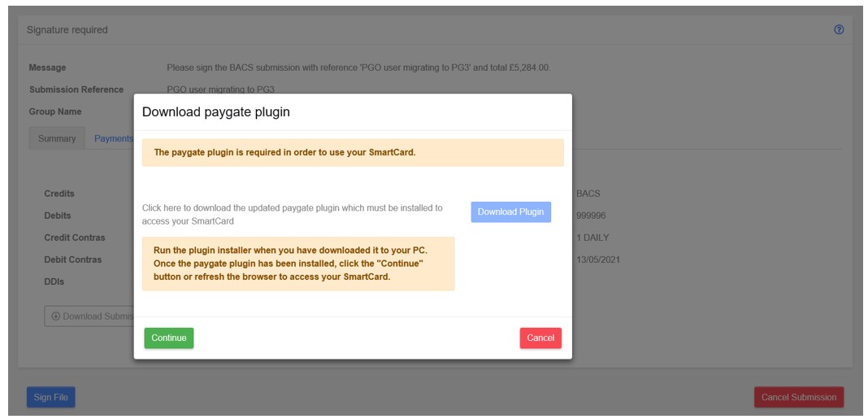868x419 pixels.
Task: Click the blue Sign File button
Action: click(51, 397)
